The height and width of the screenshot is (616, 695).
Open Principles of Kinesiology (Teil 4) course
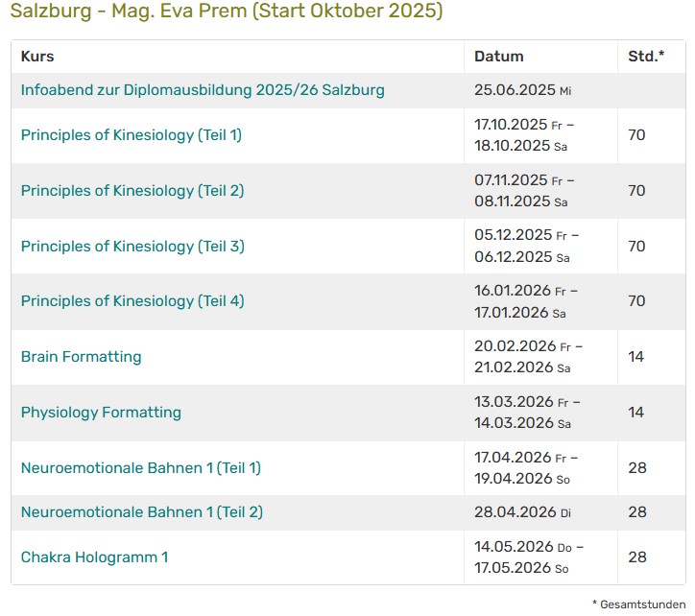[132, 301]
